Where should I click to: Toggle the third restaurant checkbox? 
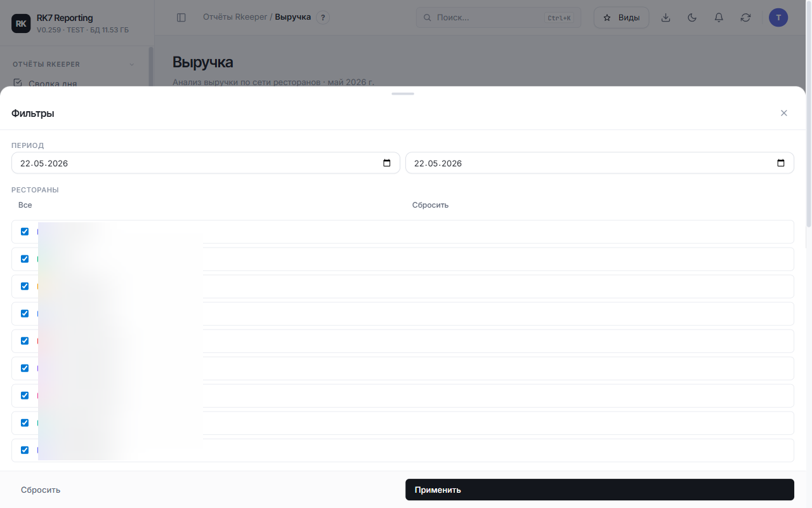point(25,286)
